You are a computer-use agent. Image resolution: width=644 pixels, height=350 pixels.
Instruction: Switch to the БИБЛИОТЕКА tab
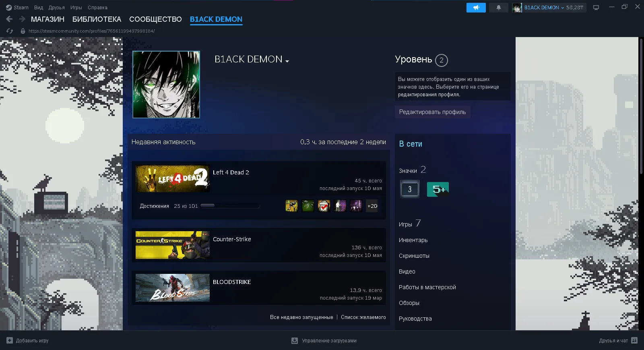[x=97, y=19]
